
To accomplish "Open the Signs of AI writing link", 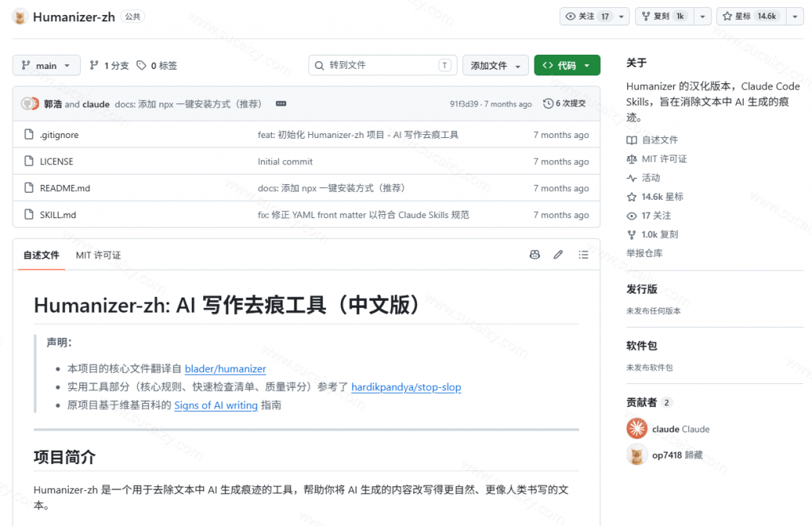I will 216,405.
